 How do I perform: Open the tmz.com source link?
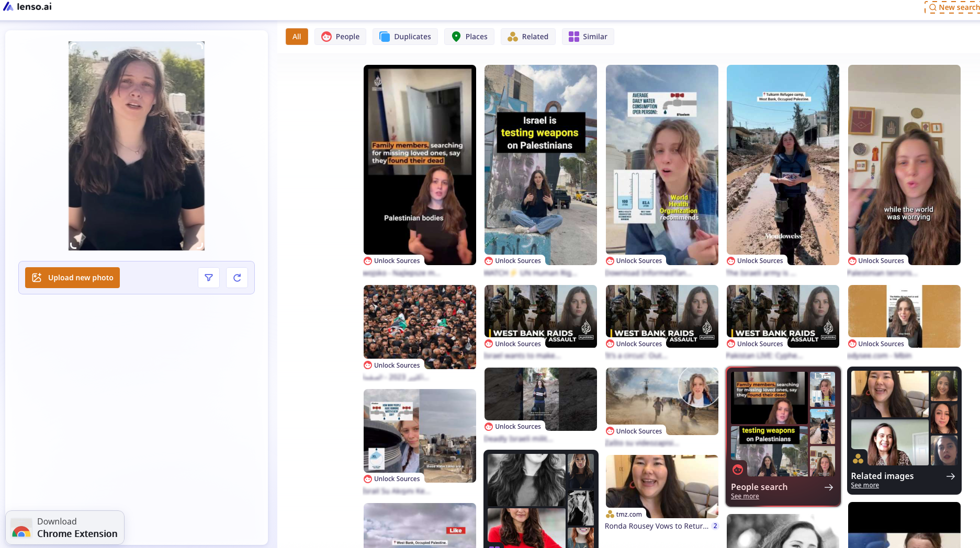point(624,515)
